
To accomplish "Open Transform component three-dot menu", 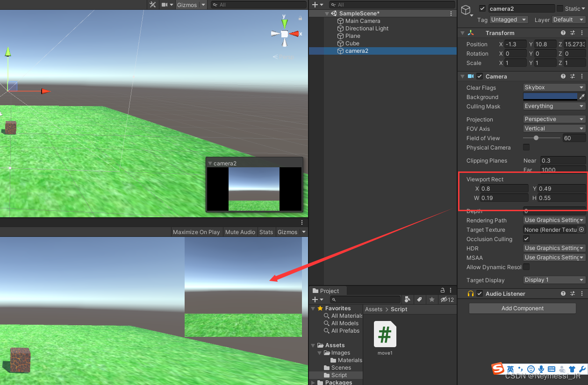I will (x=581, y=33).
